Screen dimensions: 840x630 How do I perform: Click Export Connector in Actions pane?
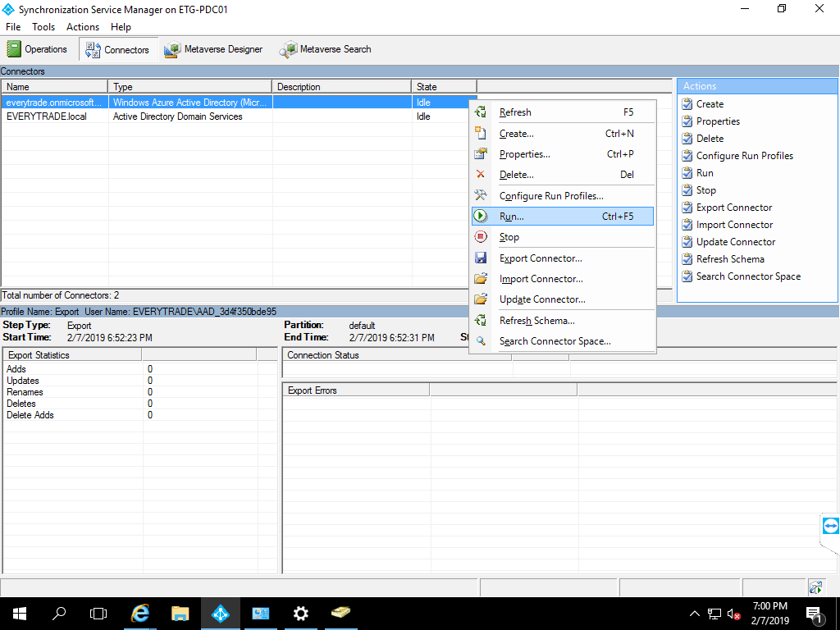pyautogui.click(x=734, y=208)
